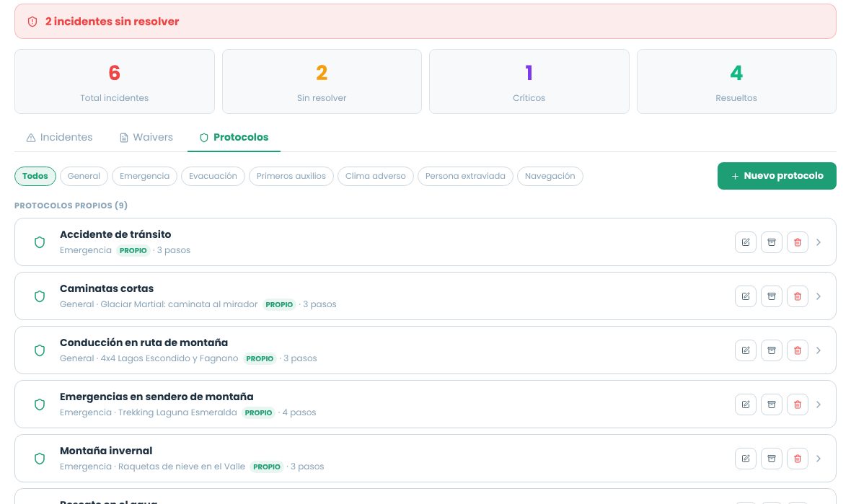
Task: Click PROPIO badge on Caminatas cortas
Action: coord(279,304)
